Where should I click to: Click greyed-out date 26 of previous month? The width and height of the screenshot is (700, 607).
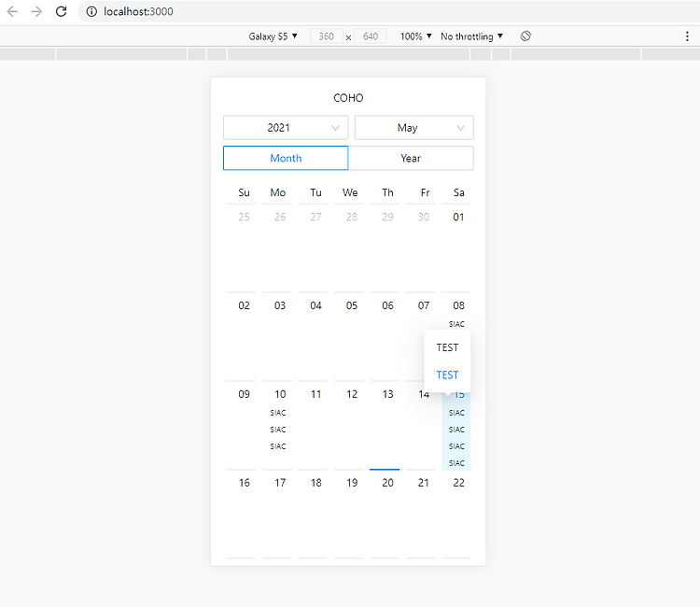(x=280, y=217)
